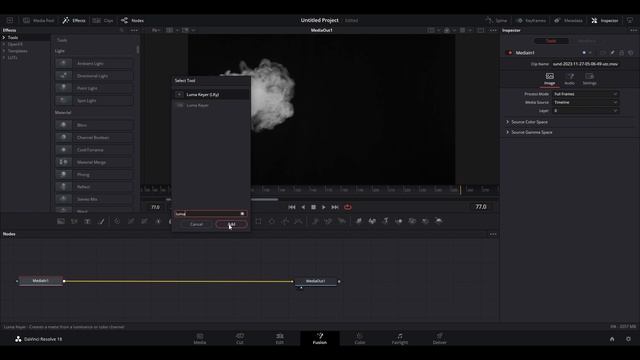The width and height of the screenshot is (640, 360).
Task: Select the Point Light tool
Action: (x=94, y=88)
